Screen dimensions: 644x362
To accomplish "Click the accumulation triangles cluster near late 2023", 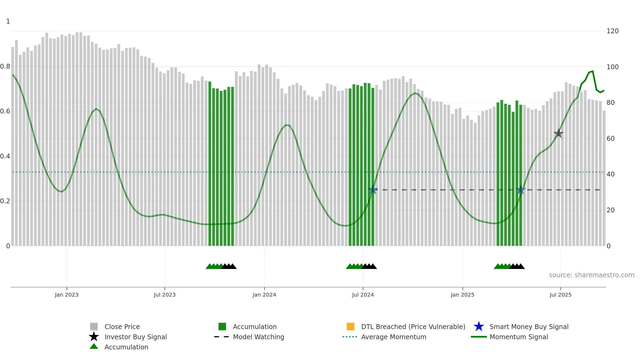I will pyautogui.click(x=221, y=266).
